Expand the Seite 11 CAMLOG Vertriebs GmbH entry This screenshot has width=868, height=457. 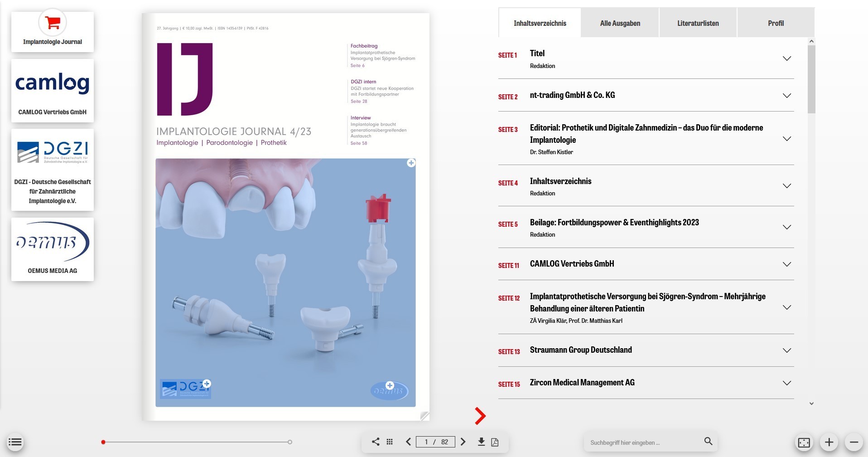pyautogui.click(x=787, y=264)
